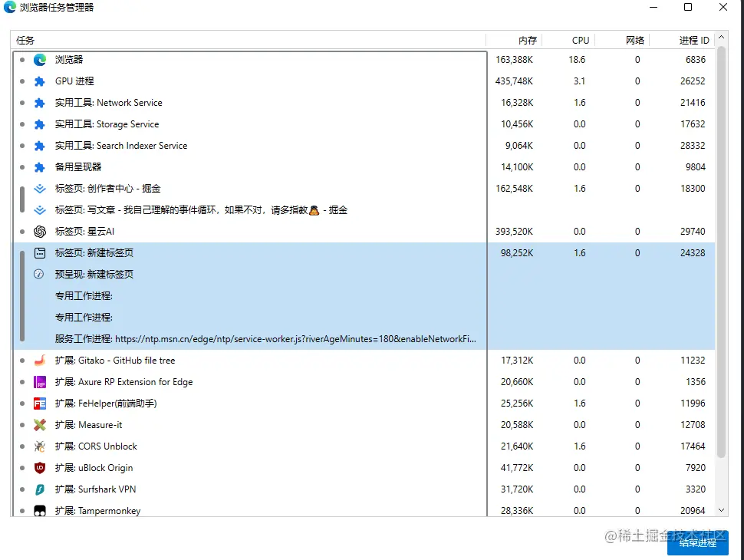Click the Tampermonkey extension icon
744x560 pixels.
pyautogui.click(x=40, y=511)
